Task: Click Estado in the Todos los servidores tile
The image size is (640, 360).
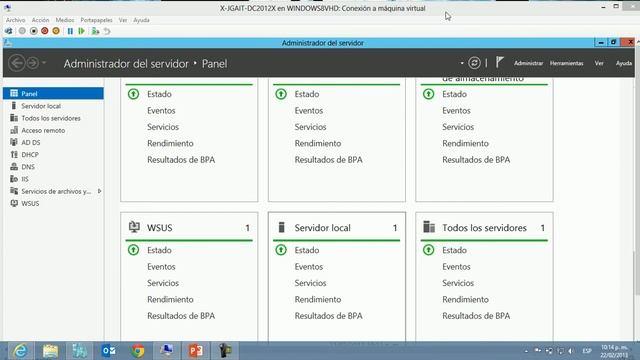Action: tap(454, 250)
